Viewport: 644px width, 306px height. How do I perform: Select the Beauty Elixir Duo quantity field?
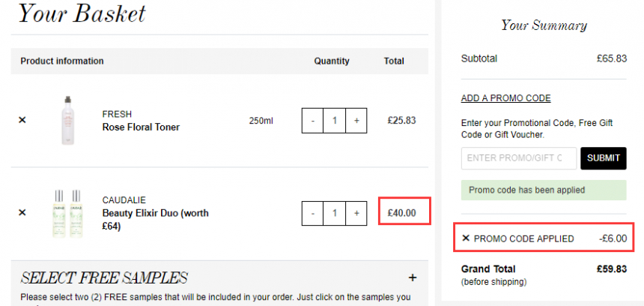[334, 213]
